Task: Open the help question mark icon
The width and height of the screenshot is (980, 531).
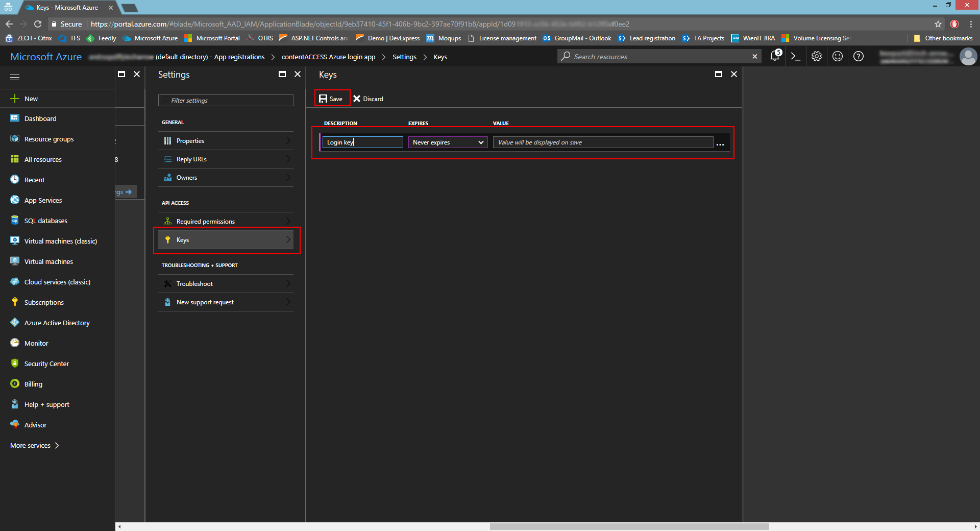Action: [859, 57]
